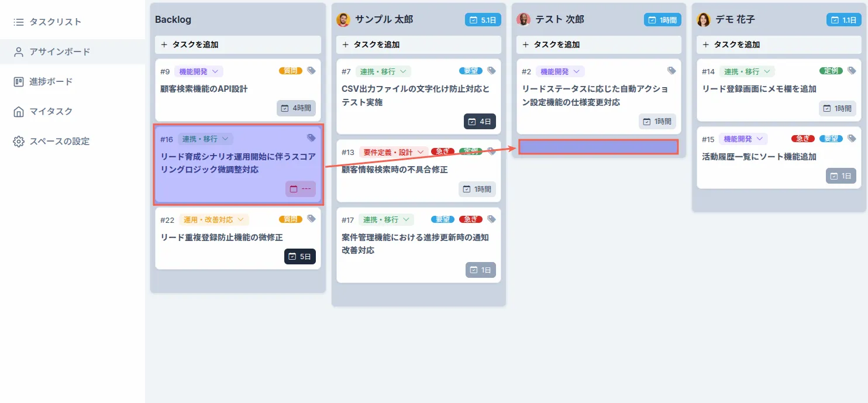The height and width of the screenshot is (403, 868).
Task: Click タスクを追加 in the Backlog column
Action: click(237, 44)
